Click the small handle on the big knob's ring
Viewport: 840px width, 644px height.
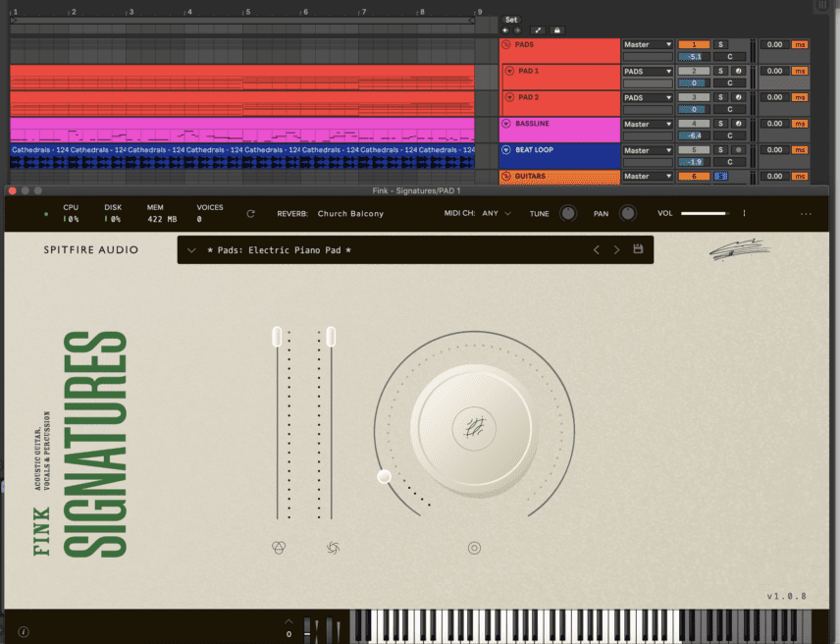[384, 476]
